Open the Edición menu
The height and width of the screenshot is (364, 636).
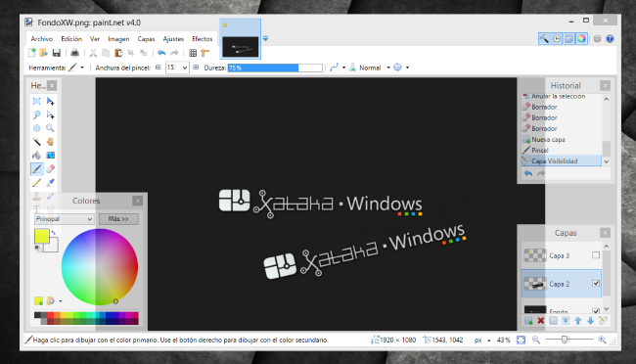71,38
